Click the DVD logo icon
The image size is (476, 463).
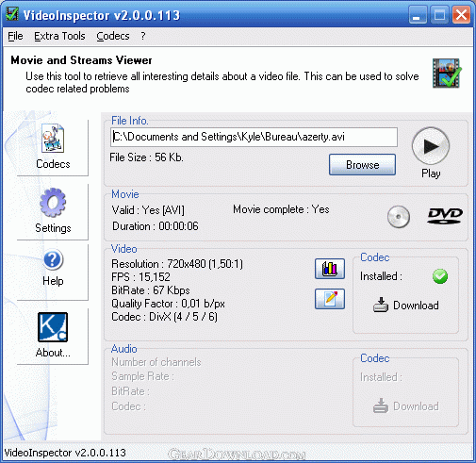pos(445,216)
